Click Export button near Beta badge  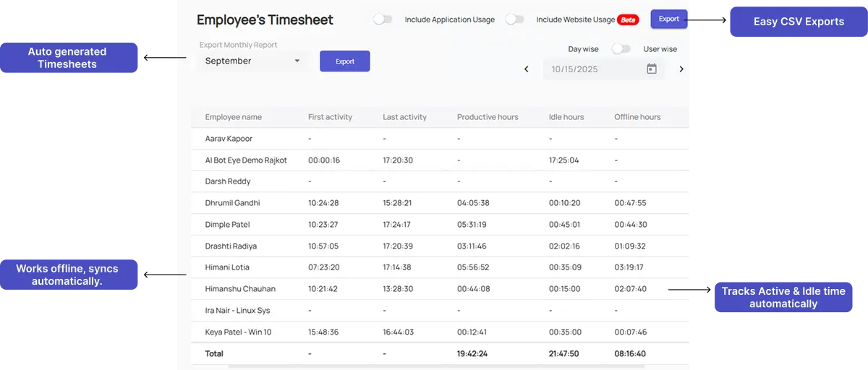[669, 19]
